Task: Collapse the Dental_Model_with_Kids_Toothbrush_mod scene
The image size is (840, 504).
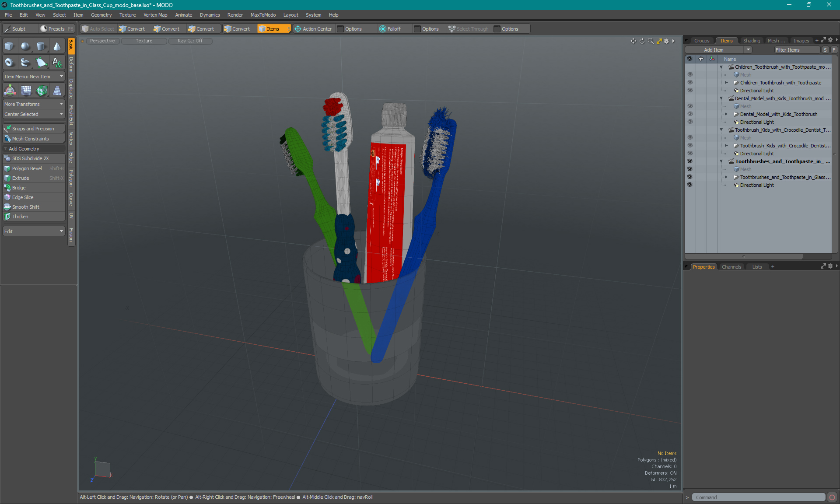Action: pos(721,98)
